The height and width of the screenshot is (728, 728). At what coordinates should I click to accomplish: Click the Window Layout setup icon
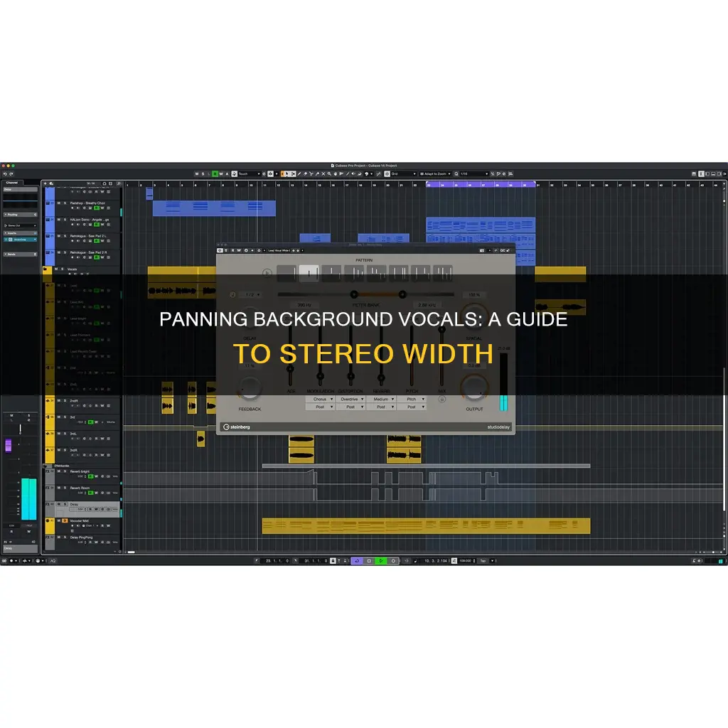pos(694,173)
